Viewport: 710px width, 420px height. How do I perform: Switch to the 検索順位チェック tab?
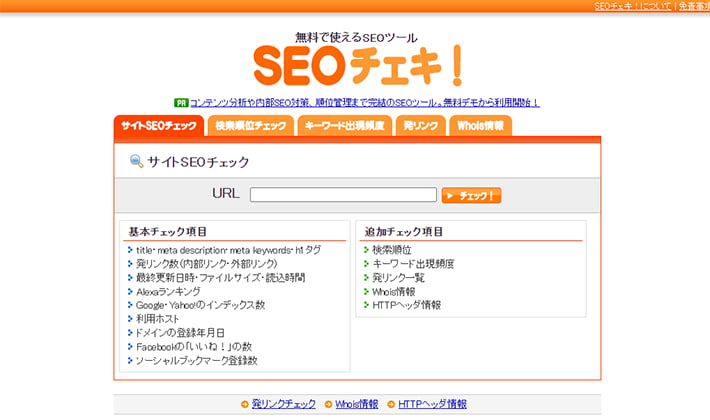click(x=251, y=125)
